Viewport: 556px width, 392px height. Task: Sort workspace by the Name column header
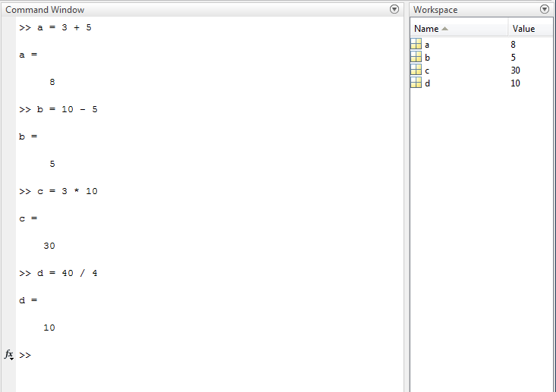coord(459,28)
